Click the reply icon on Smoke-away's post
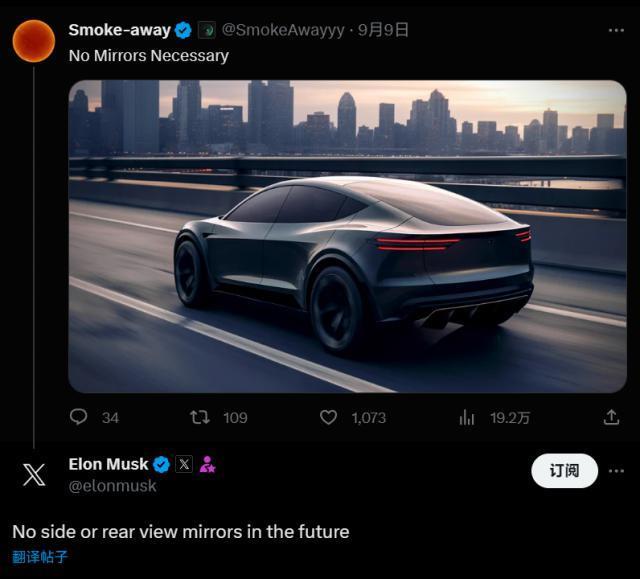The image size is (640, 579). [80, 417]
